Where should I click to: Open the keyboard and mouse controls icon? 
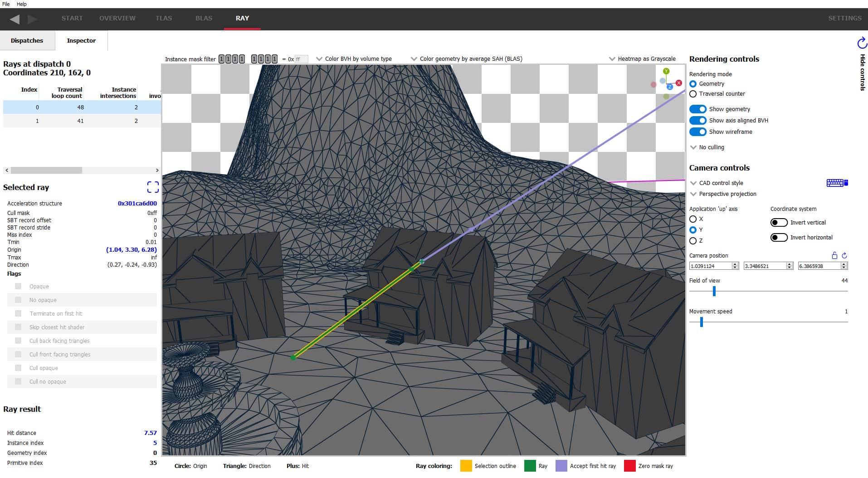click(x=836, y=182)
